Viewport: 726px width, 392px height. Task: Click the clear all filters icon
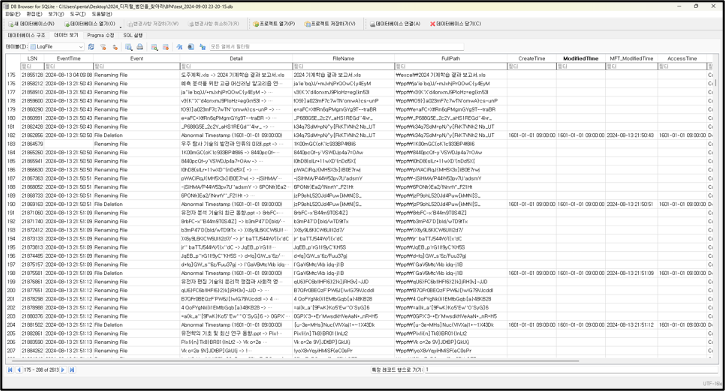pos(103,47)
